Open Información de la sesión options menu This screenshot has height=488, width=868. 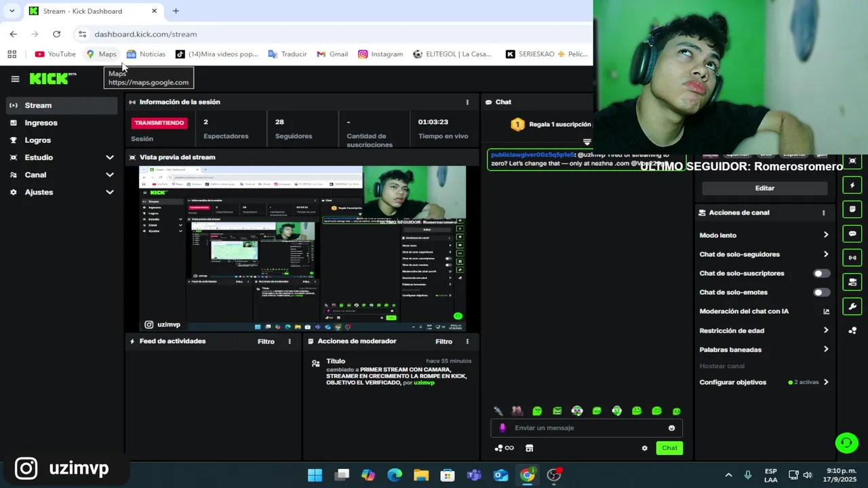pos(467,102)
